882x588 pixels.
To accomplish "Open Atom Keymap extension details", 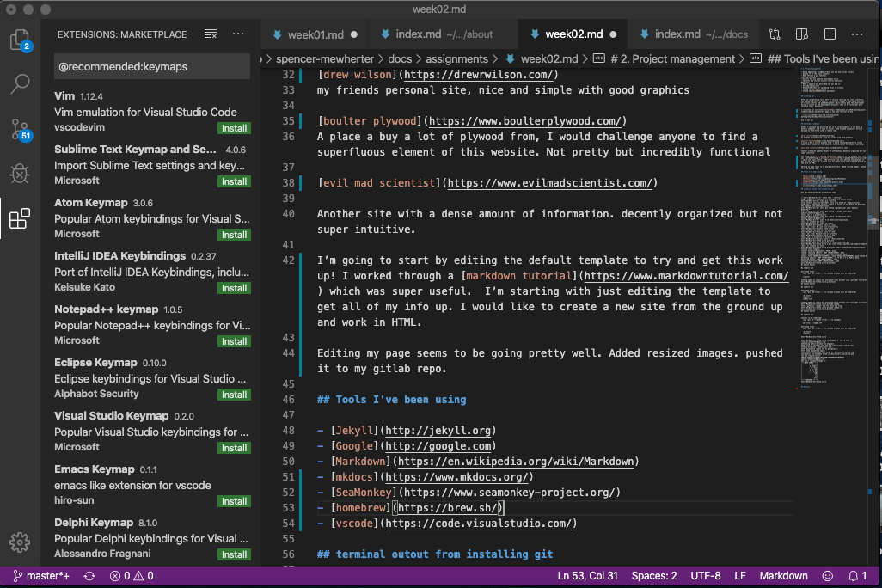I will (x=152, y=218).
